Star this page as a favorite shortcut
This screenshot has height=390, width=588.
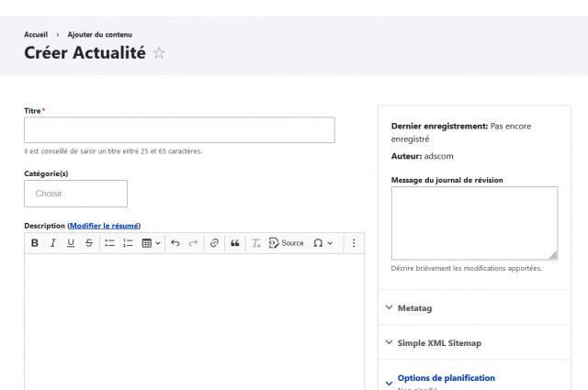159,53
